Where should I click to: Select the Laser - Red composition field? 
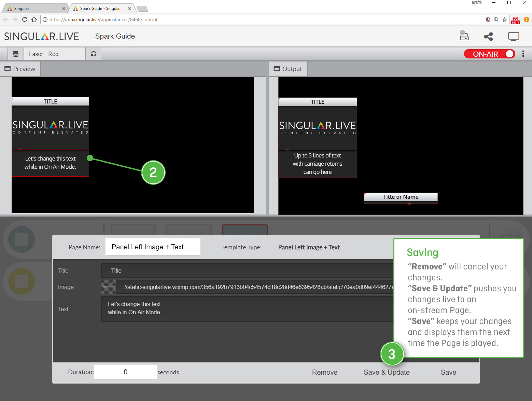pos(55,54)
